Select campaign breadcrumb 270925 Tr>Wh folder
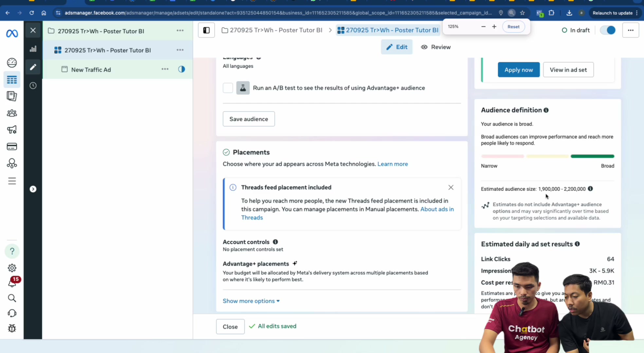 pyautogui.click(x=272, y=30)
